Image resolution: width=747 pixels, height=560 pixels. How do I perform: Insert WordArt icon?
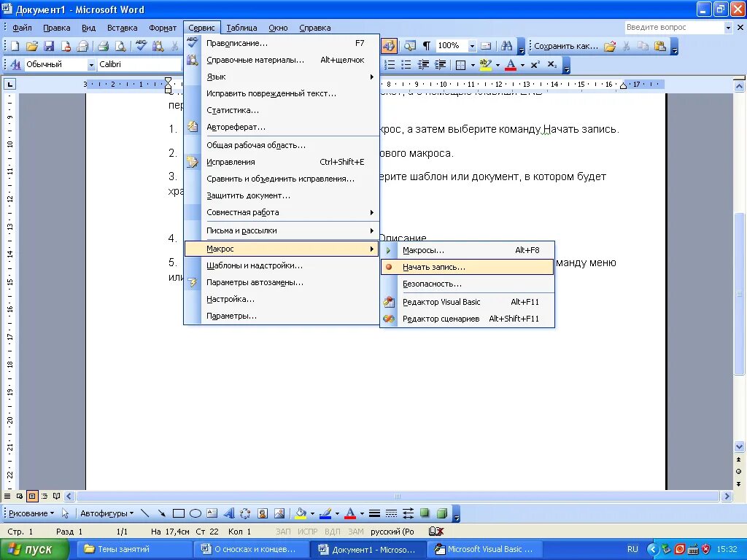pos(228,513)
